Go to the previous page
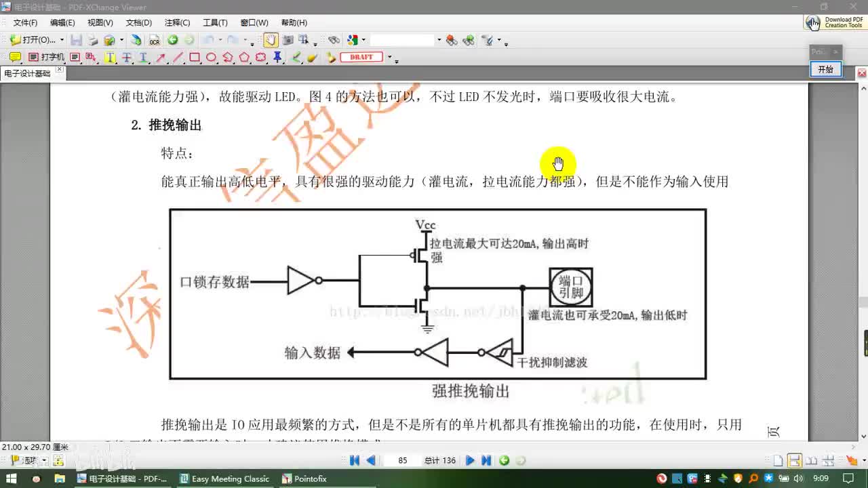Viewport: 868px width, 488px height. pos(371,460)
